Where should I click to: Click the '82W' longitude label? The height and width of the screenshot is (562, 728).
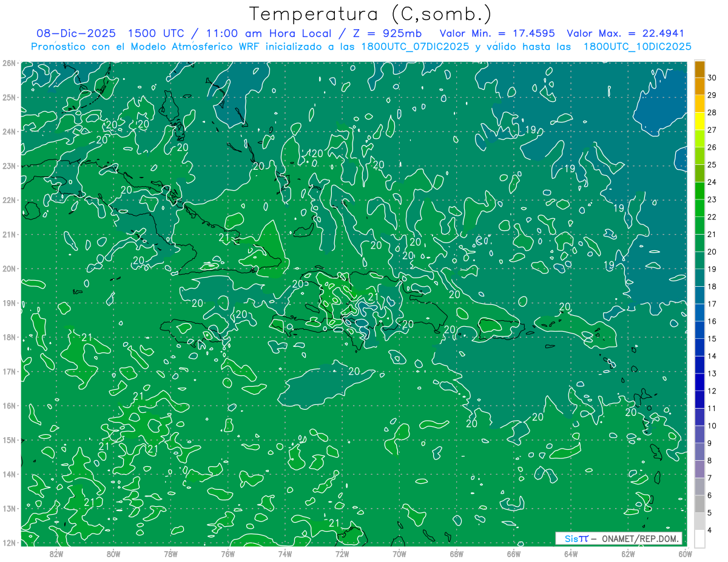pos(56,553)
